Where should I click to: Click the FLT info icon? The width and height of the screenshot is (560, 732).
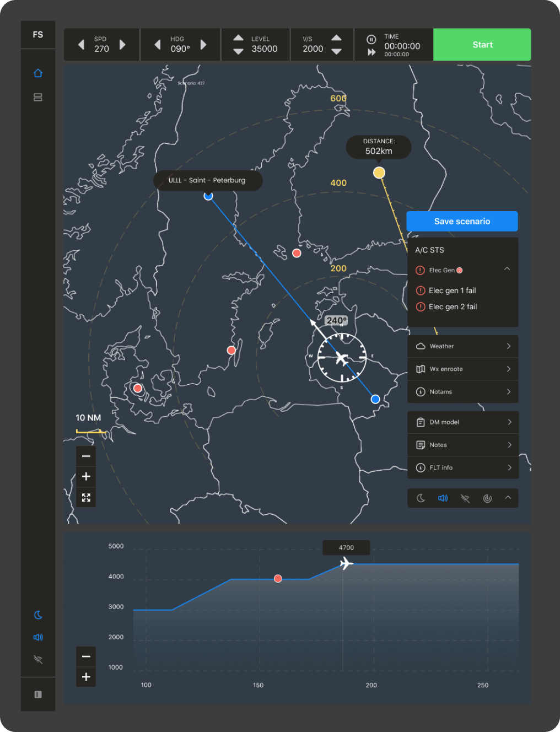coord(421,467)
